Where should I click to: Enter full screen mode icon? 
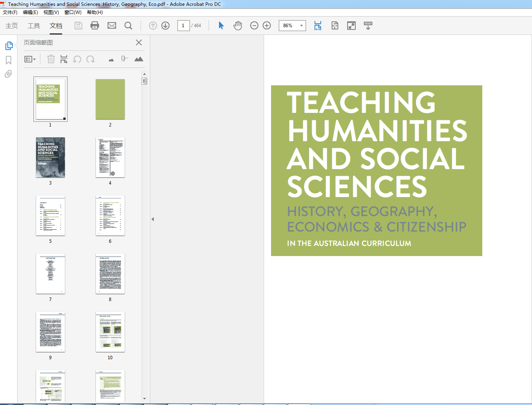[x=351, y=26]
